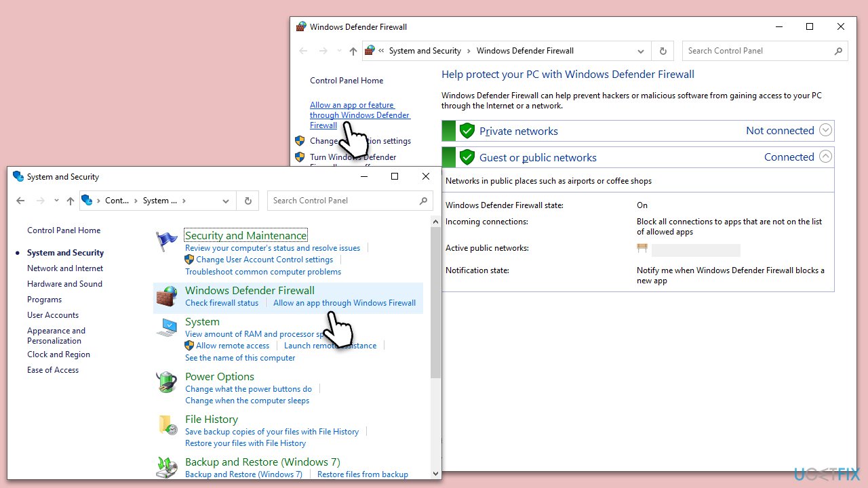Click Change User Account Control settings

[x=264, y=260]
